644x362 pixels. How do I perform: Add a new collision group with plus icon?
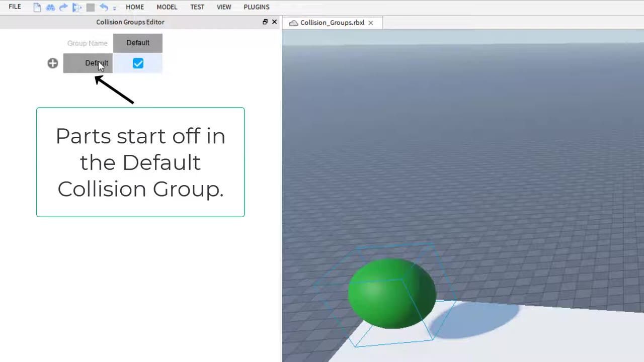tap(53, 63)
